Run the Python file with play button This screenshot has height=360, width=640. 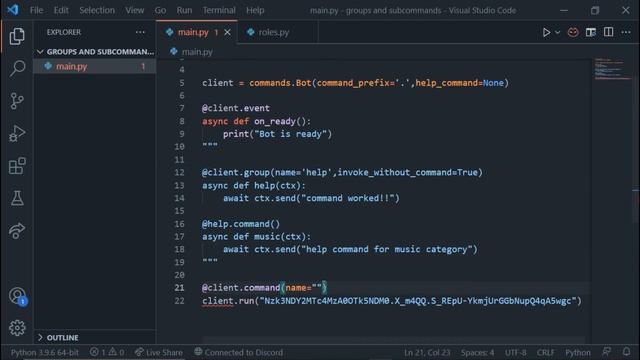coord(546,32)
